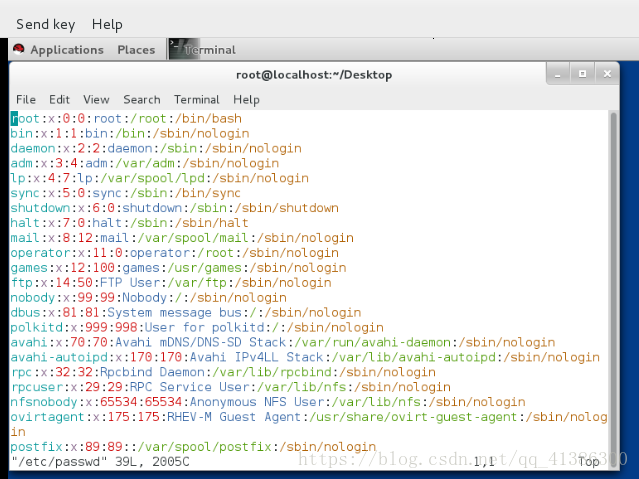Click the ftp:x:14:50 FTP User line
Image resolution: width=639 pixels, height=479 pixels.
[x=171, y=283]
